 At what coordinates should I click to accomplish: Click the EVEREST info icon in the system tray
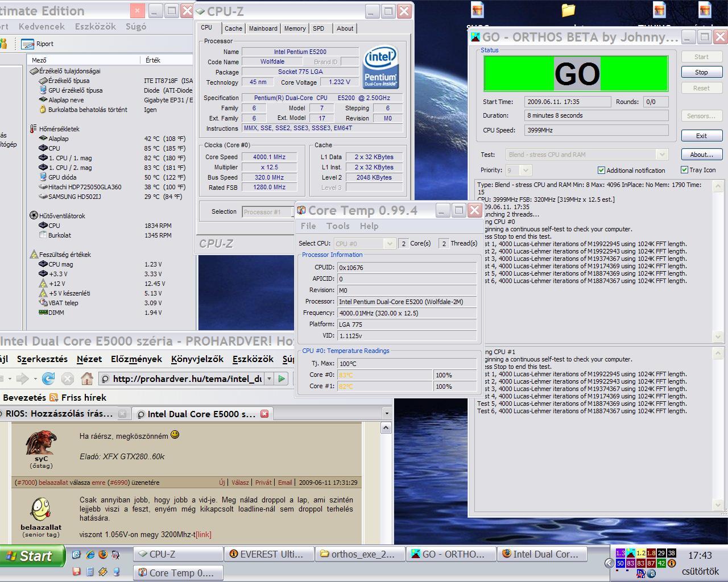coord(672,563)
